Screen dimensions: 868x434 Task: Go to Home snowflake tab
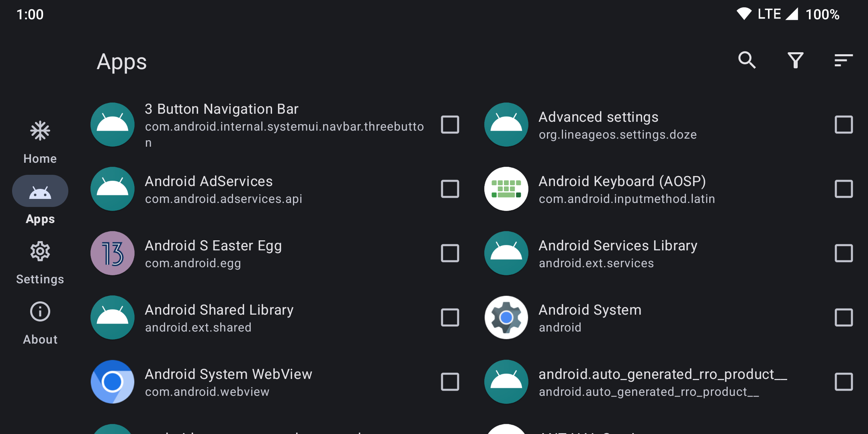click(x=40, y=141)
